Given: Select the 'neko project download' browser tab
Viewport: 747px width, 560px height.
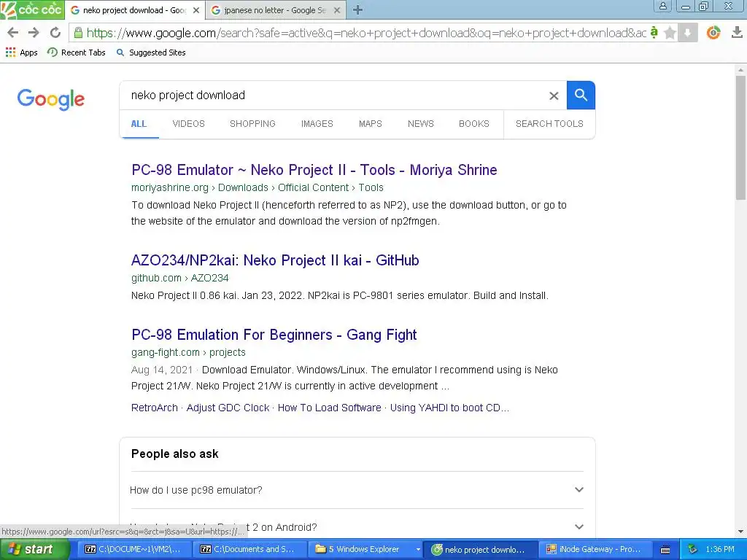Looking at the screenshot, I should [x=135, y=10].
